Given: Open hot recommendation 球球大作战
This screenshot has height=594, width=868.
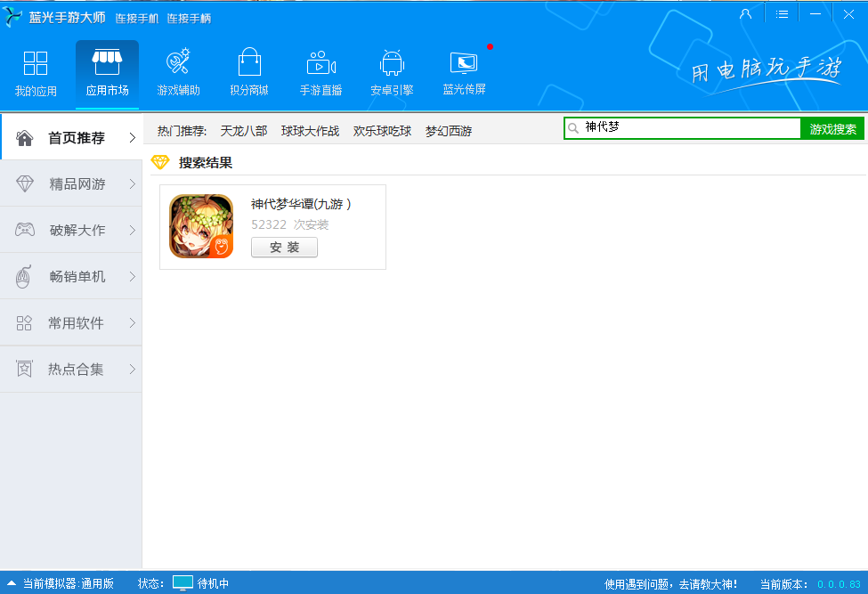Looking at the screenshot, I should [310, 131].
